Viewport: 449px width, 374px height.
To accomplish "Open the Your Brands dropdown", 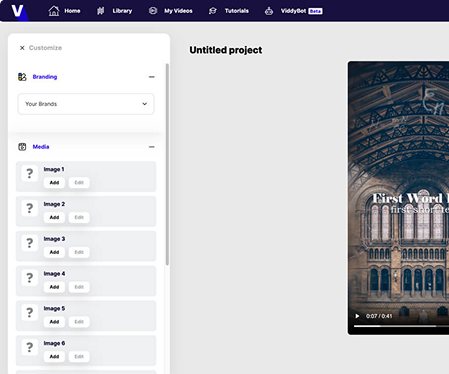I will [86, 104].
